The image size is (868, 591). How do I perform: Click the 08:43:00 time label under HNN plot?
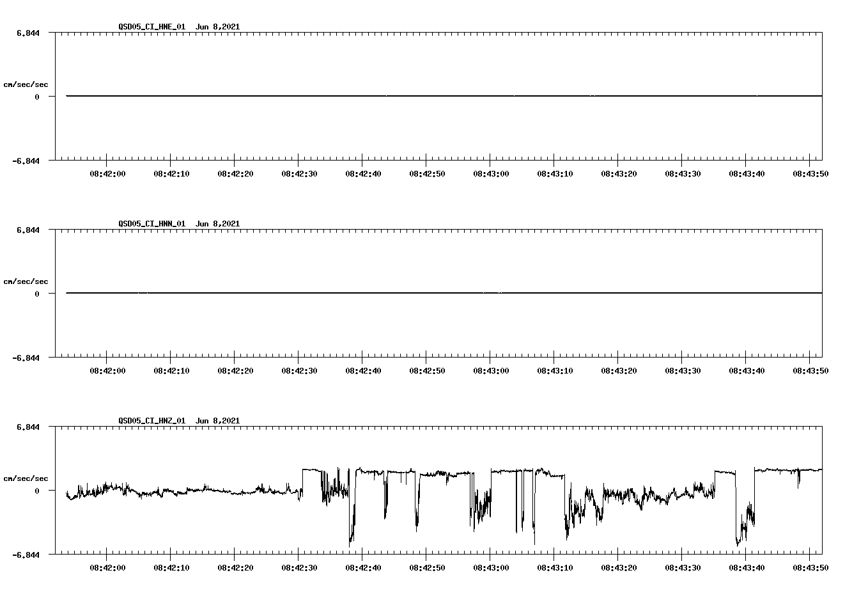(x=491, y=370)
